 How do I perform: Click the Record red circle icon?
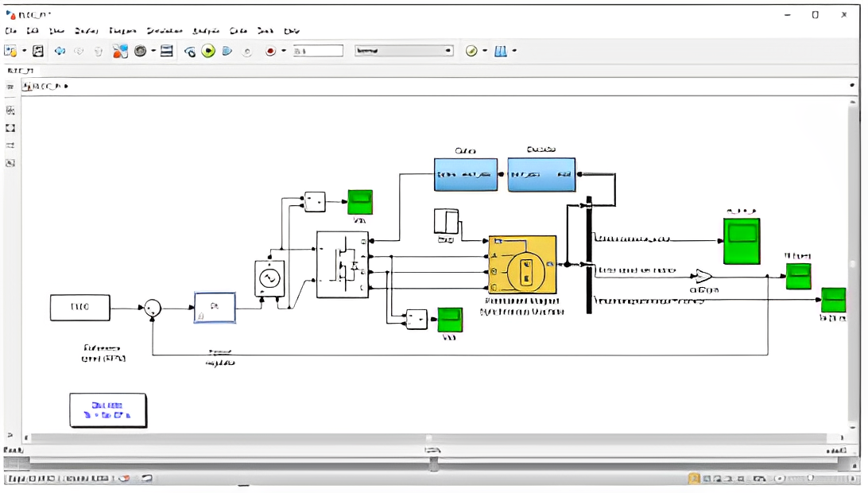[270, 51]
